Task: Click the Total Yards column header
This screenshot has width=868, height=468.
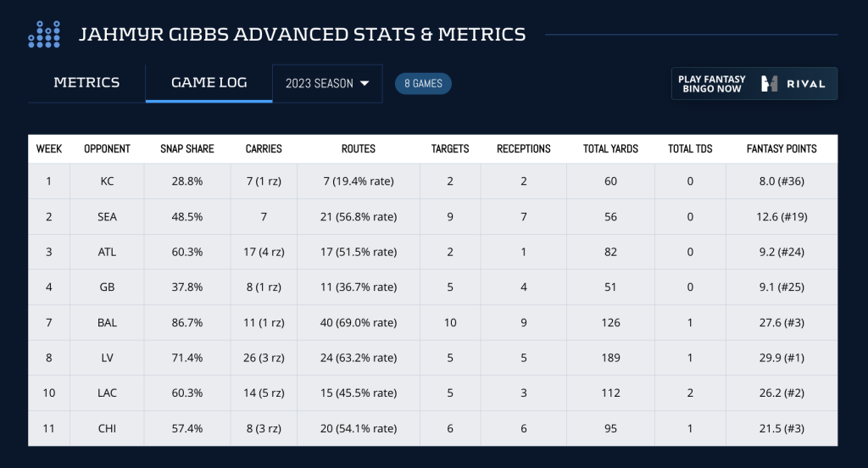Action: pos(610,148)
